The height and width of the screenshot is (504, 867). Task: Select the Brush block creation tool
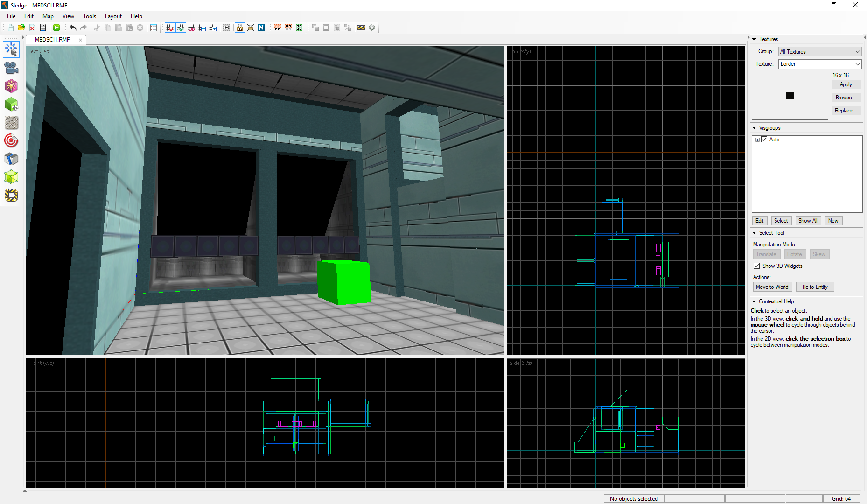point(11,104)
